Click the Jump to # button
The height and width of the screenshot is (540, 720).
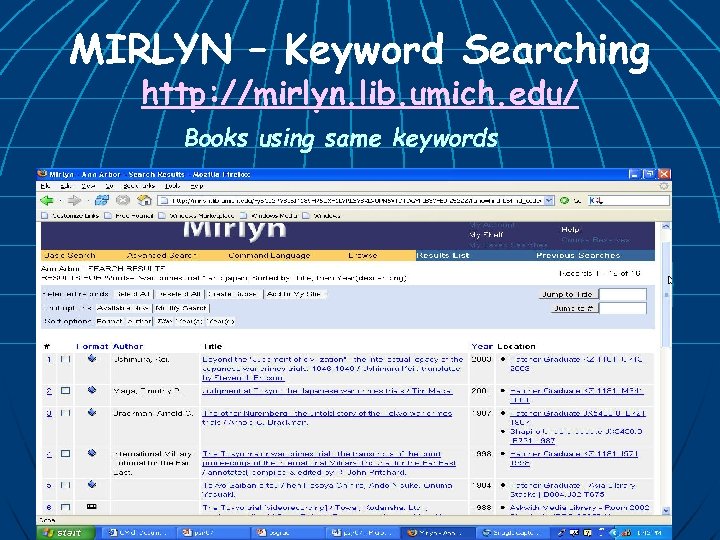coord(574,308)
